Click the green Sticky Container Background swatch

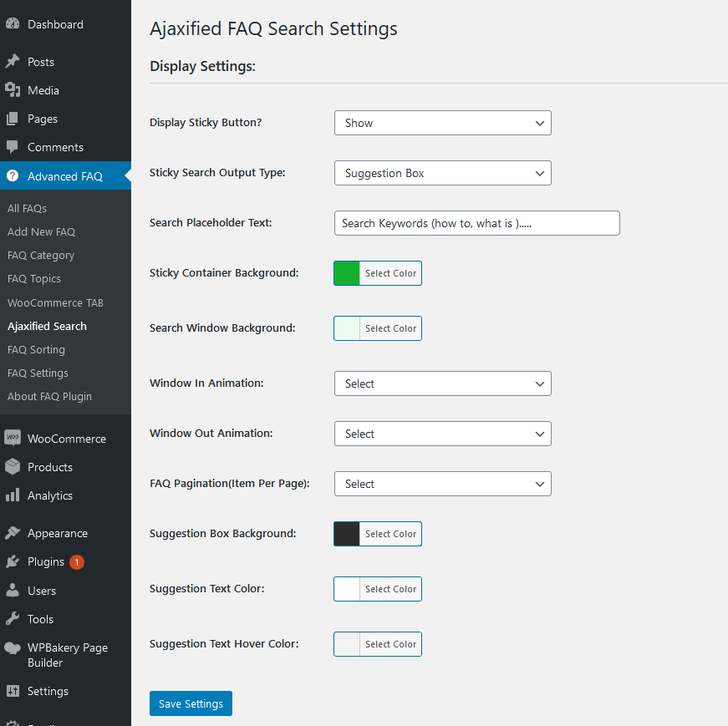pos(347,273)
